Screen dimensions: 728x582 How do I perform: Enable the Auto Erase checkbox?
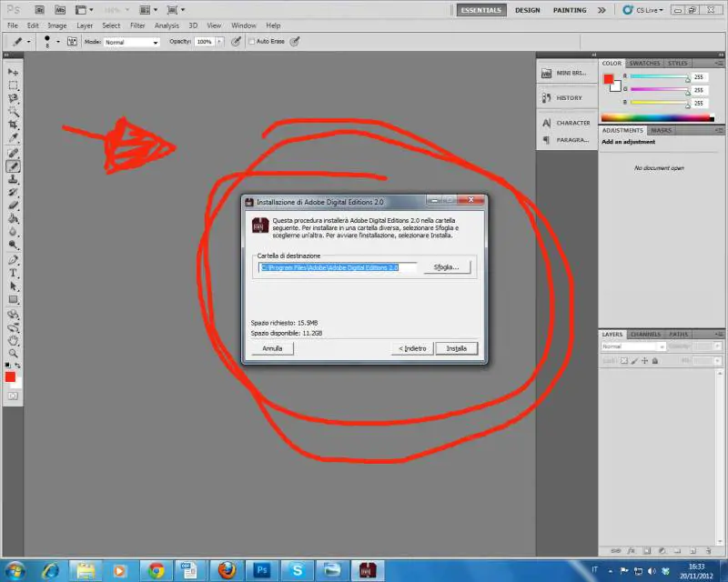point(252,41)
